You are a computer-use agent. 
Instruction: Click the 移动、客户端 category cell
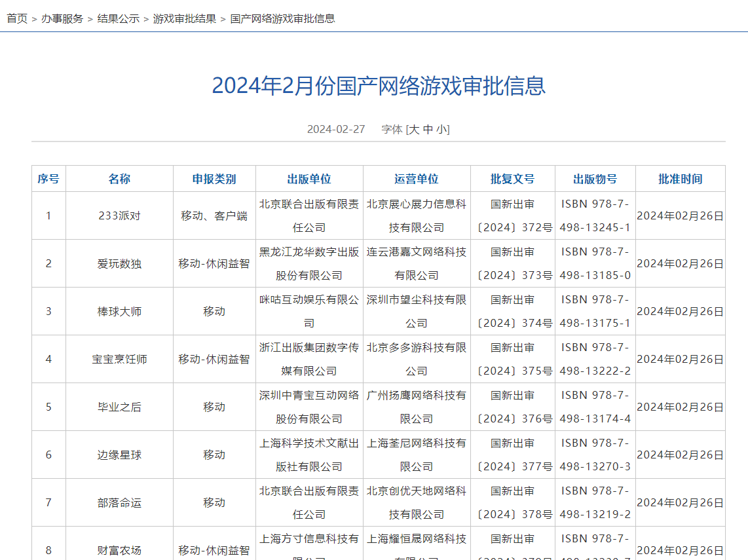tap(214, 215)
